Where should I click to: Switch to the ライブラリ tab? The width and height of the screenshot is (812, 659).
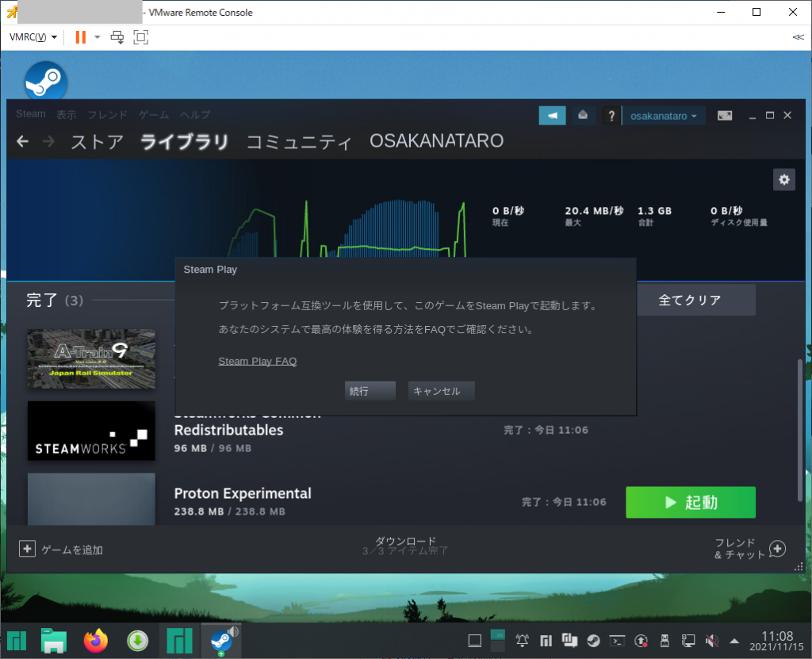(184, 141)
